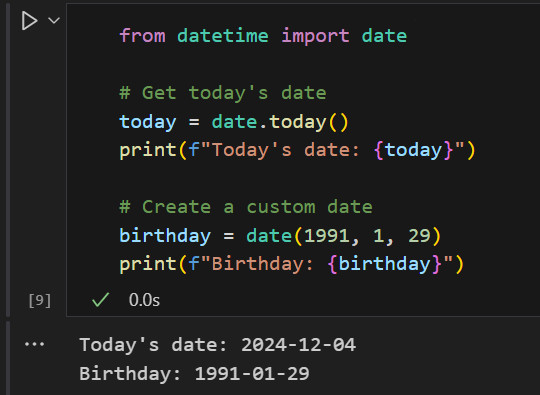Click print in the Today's date statement
This screenshot has height=395, width=540.
coord(148,150)
